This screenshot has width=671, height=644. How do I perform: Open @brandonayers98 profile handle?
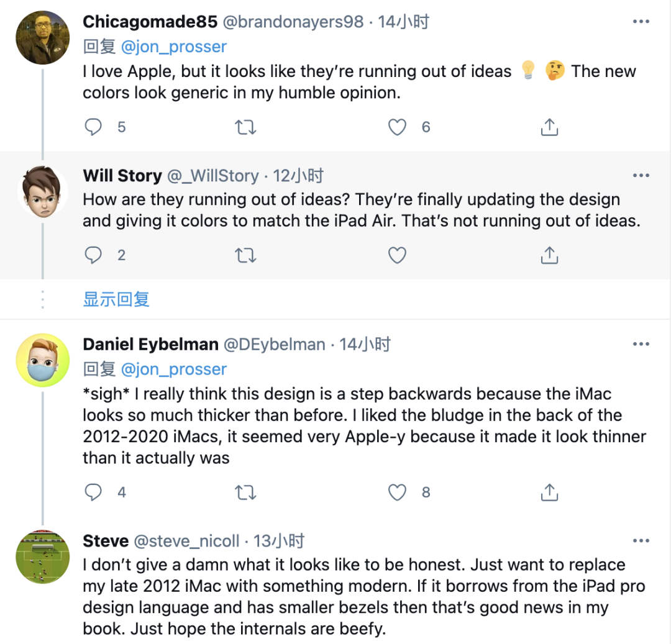tap(293, 22)
